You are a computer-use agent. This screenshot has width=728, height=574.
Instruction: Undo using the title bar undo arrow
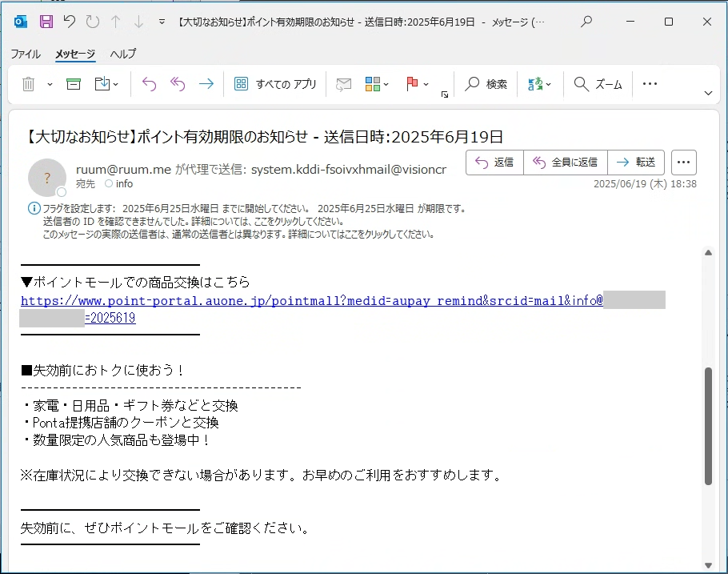click(x=69, y=22)
